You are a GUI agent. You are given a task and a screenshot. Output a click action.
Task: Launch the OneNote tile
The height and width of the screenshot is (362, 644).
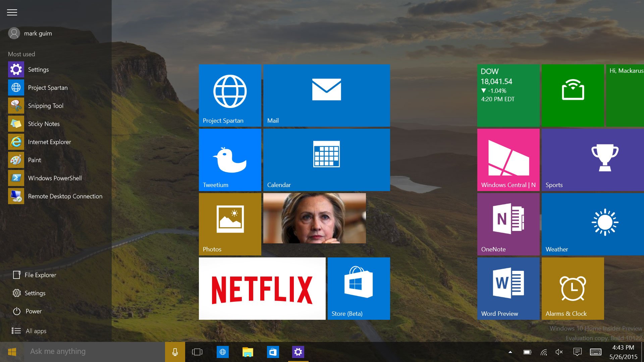click(x=508, y=224)
